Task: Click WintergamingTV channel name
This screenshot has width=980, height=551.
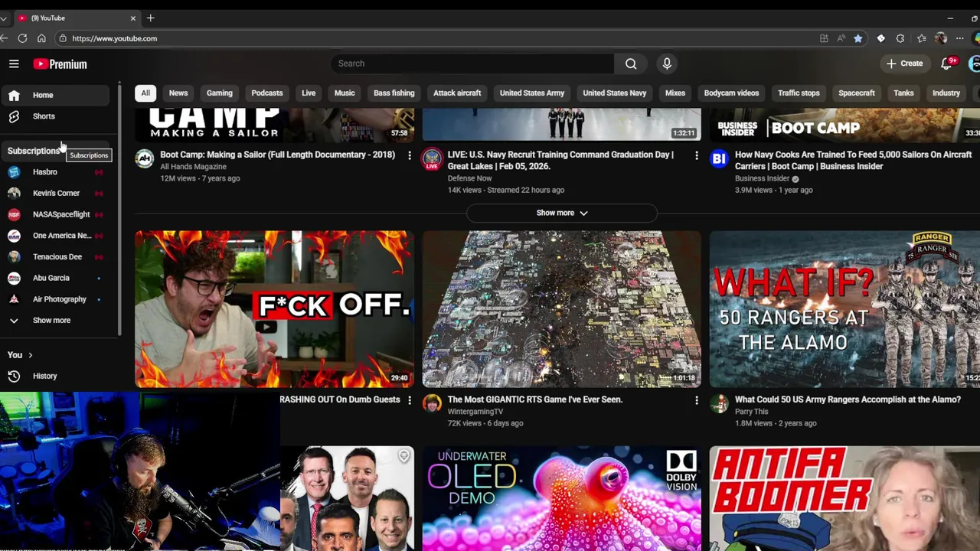Action: pos(475,412)
